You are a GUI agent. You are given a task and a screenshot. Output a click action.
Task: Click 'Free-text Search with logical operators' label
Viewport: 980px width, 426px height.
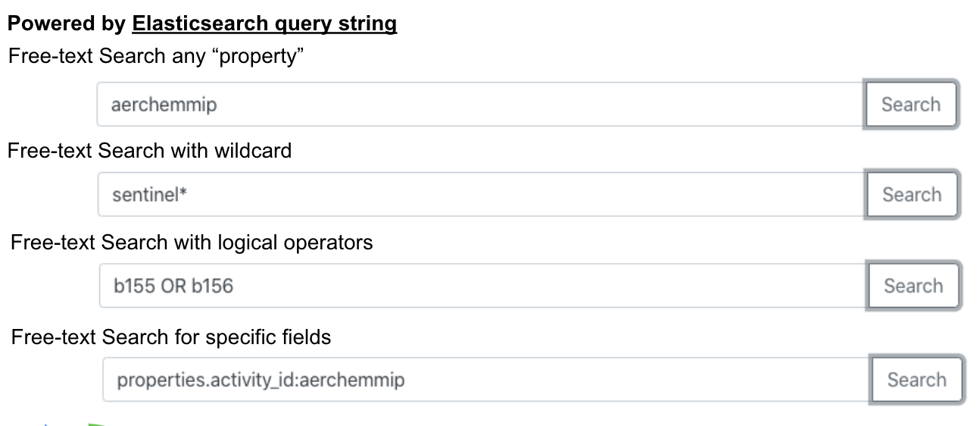[x=192, y=243]
